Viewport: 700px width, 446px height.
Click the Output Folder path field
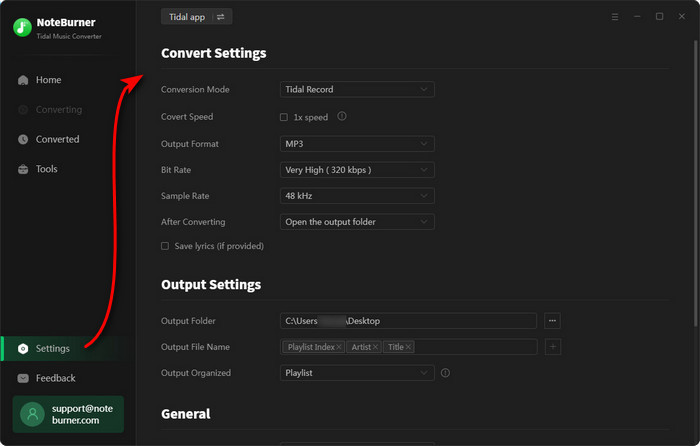(x=408, y=321)
